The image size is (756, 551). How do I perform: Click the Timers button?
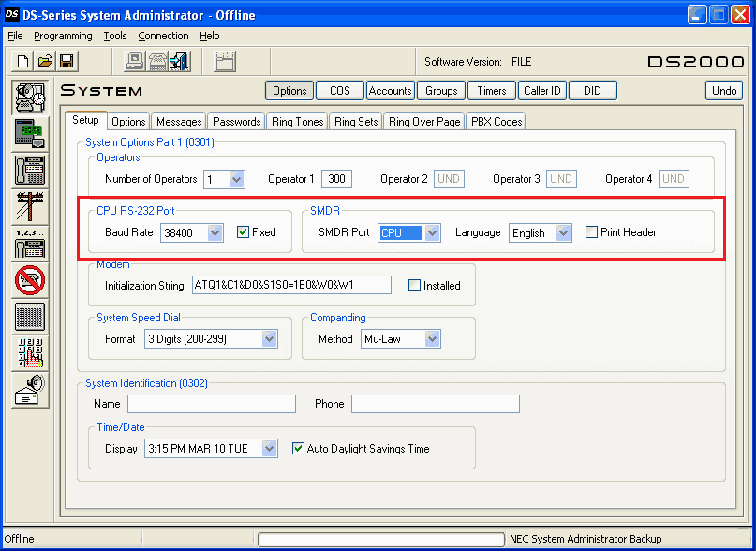[x=492, y=91]
